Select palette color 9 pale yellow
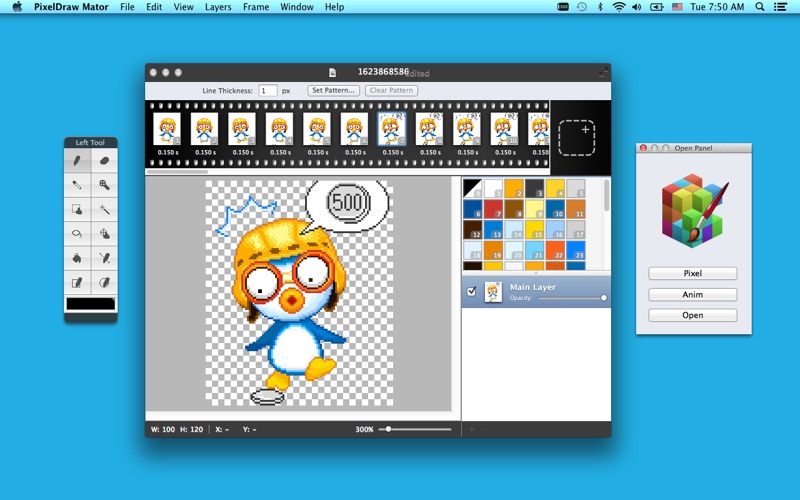This screenshot has width=800, height=500. pos(534,209)
